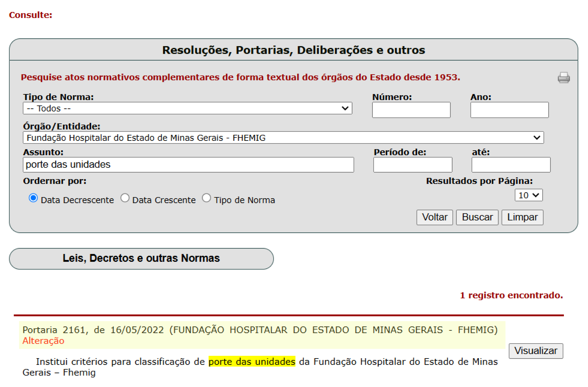Click the red Alteração link
588x387 pixels.
tap(43, 341)
